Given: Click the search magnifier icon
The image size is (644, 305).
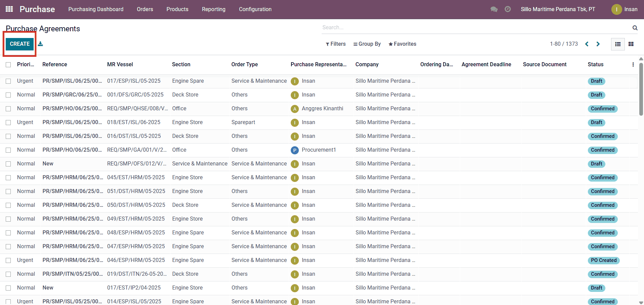Looking at the screenshot, I should 635,28.
